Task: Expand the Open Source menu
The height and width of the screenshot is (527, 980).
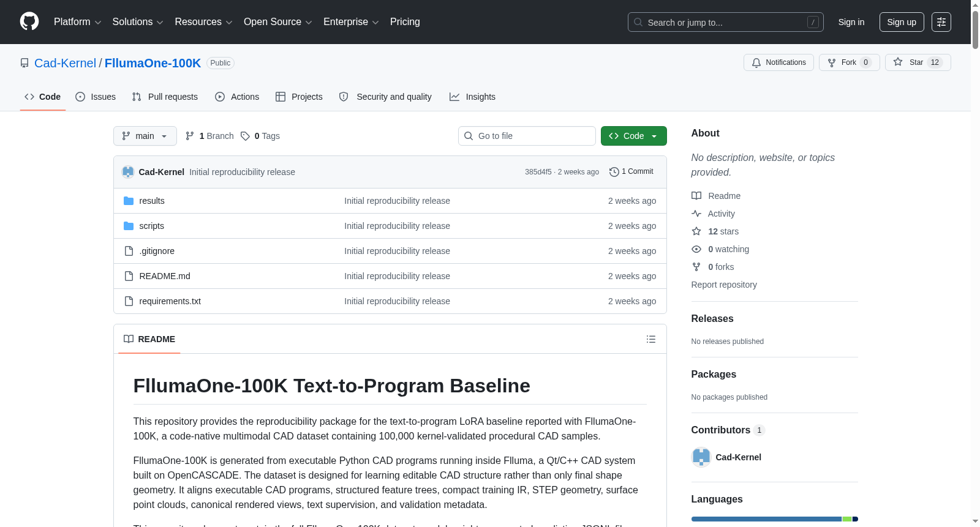Action: [x=278, y=22]
